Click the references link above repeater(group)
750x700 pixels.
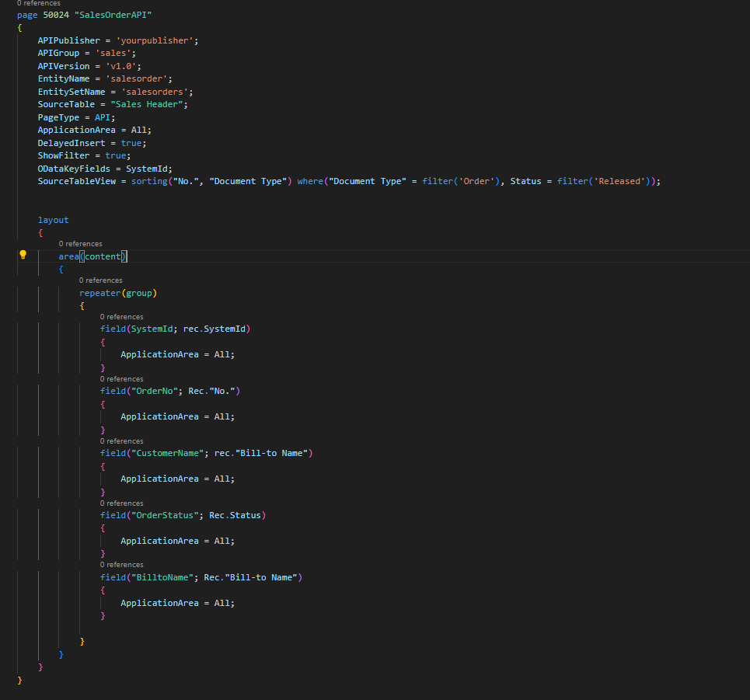100,280
